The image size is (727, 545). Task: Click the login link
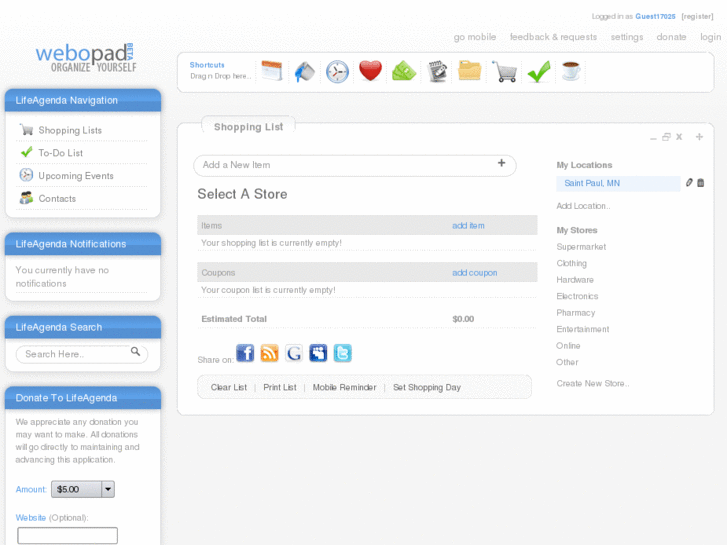[x=710, y=37]
